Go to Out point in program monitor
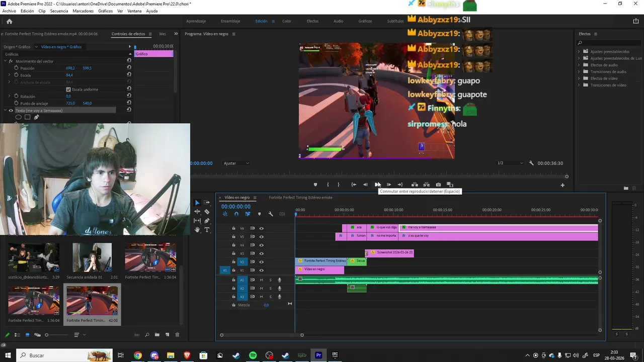 tap(400, 185)
